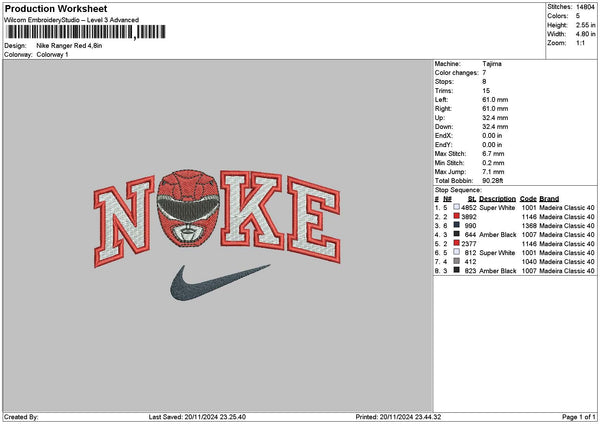
Task: Click red swatch in stop 5 row
Action: click(457, 243)
